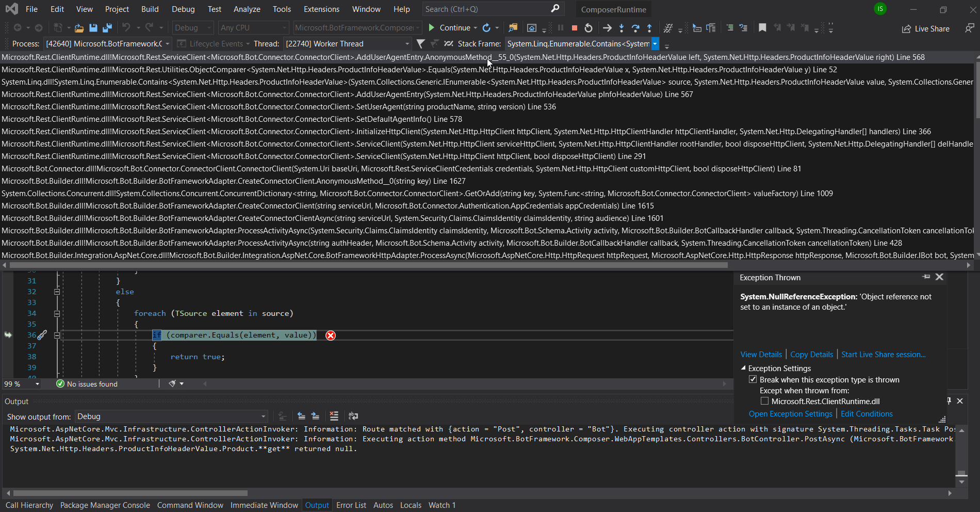Step Over the current line
This screenshot has width=980, height=512.
click(x=635, y=28)
